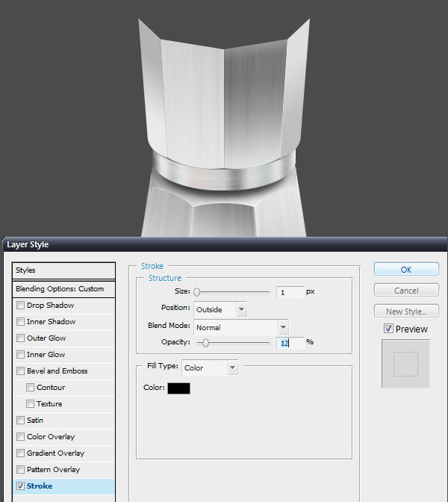Click the Opacity slider handle
448x502 pixels.
[x=206, y=343]
